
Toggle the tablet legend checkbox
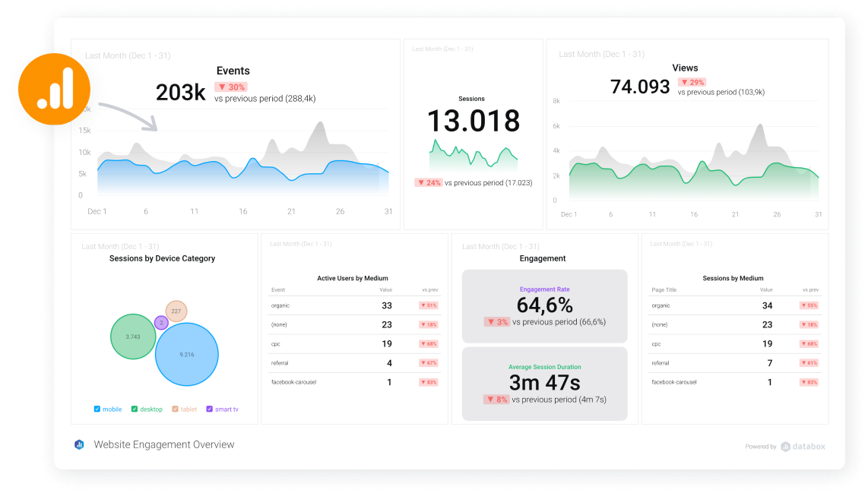coord(175,409)
